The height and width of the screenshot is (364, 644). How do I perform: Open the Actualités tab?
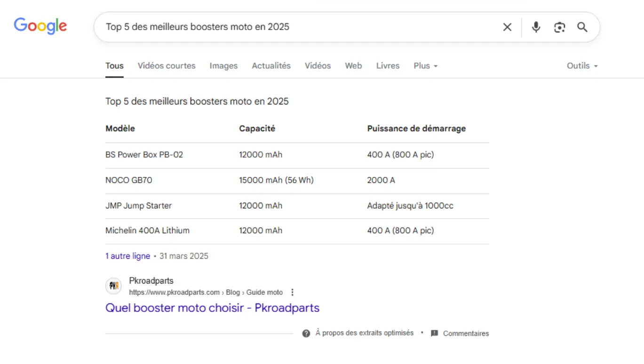pos(271,66)
